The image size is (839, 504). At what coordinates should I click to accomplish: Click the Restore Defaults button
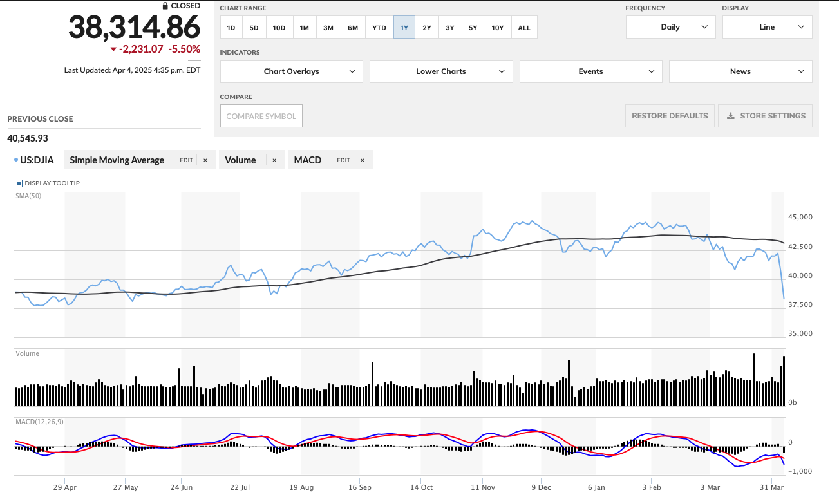point(670,116)
